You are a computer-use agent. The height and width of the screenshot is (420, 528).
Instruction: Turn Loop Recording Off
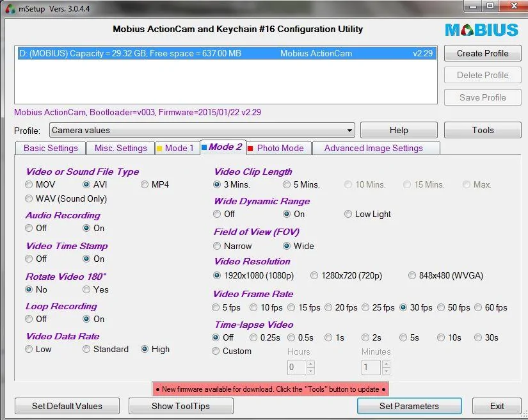[x=36, y=319]
